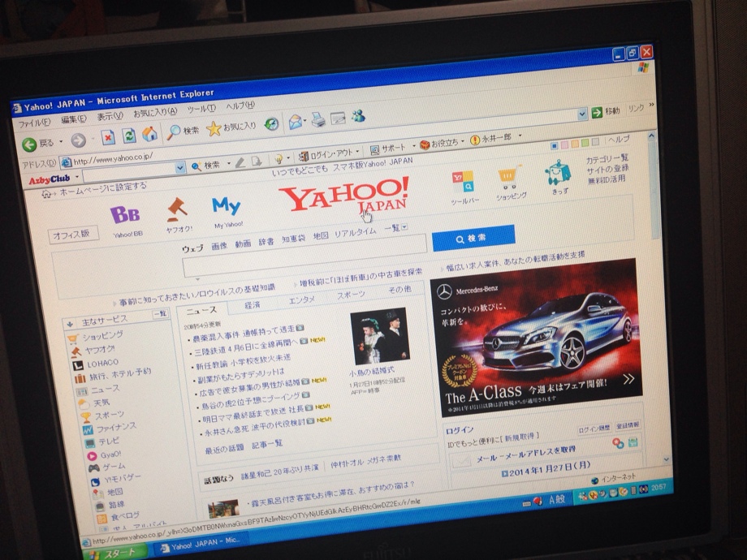
Task: Open the ショッピング cart icon right of the logo
Action: point(509,177)
